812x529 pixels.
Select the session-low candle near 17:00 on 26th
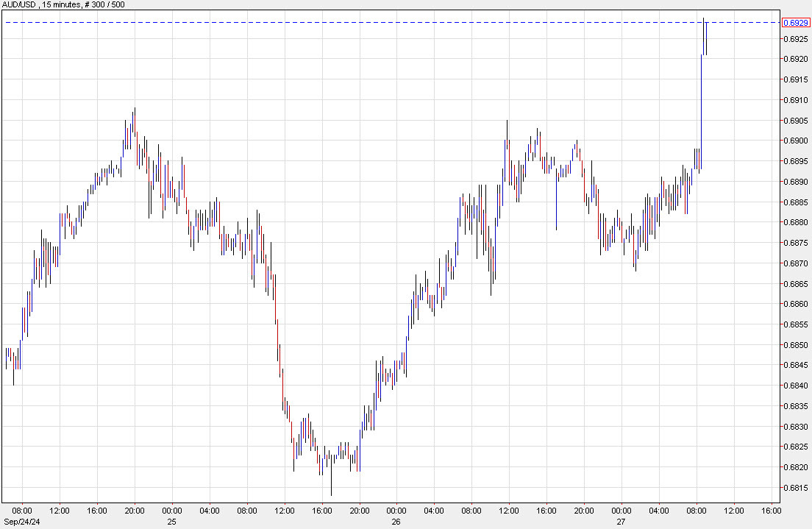coord(331,478)
